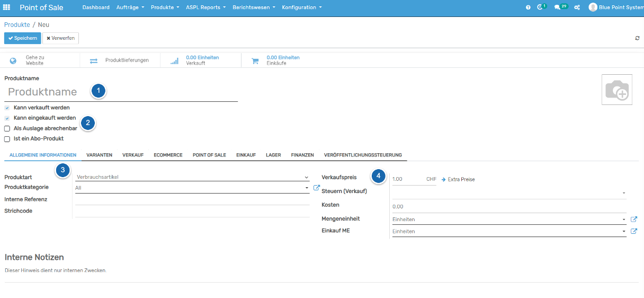644x298 pixels.
Task: Expand the ASPL Reports menu
Action: click(x=205, y=7)
